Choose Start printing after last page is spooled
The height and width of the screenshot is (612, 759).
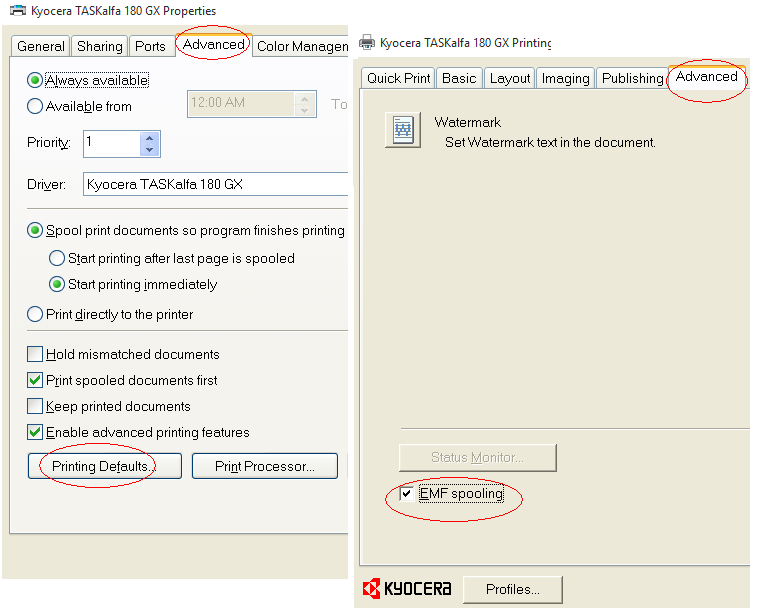[x=57, y=258]
